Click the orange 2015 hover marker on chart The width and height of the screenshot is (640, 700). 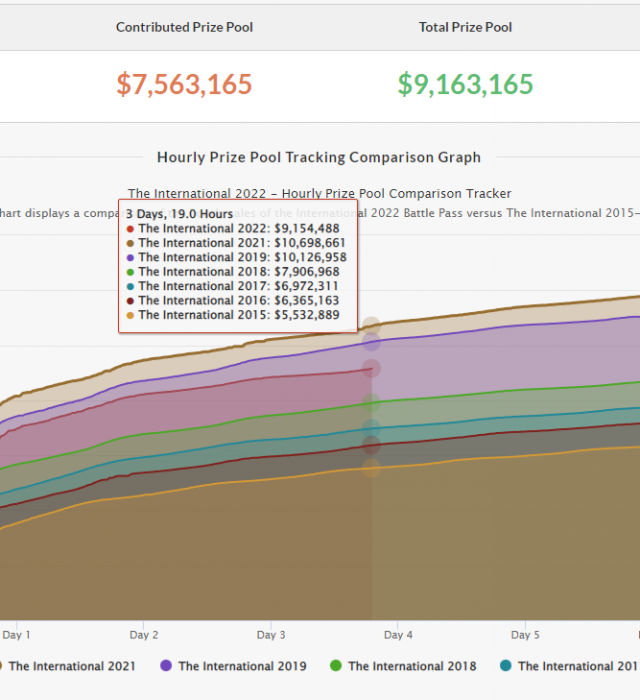tap(371, 469)
